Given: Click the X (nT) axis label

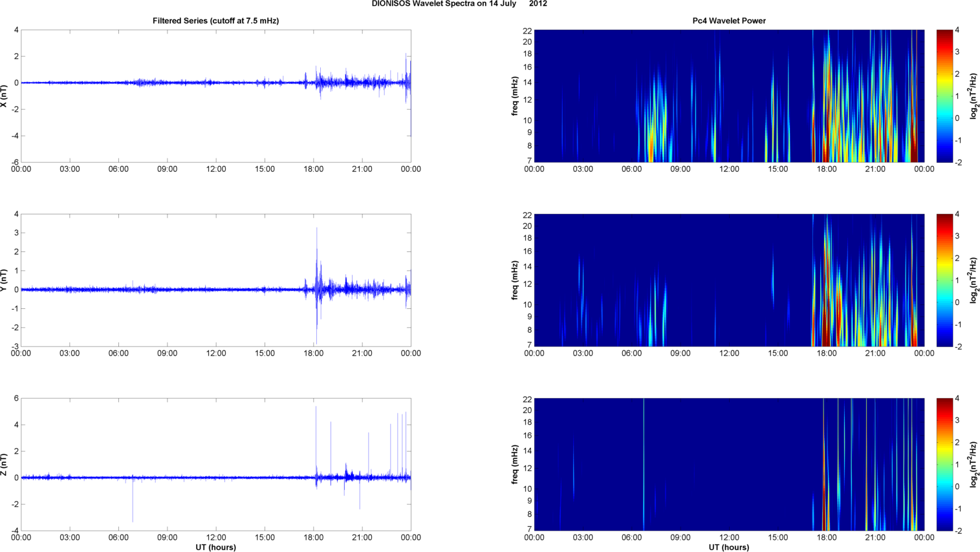Looking at the screenshot, I should coord(4,96).
